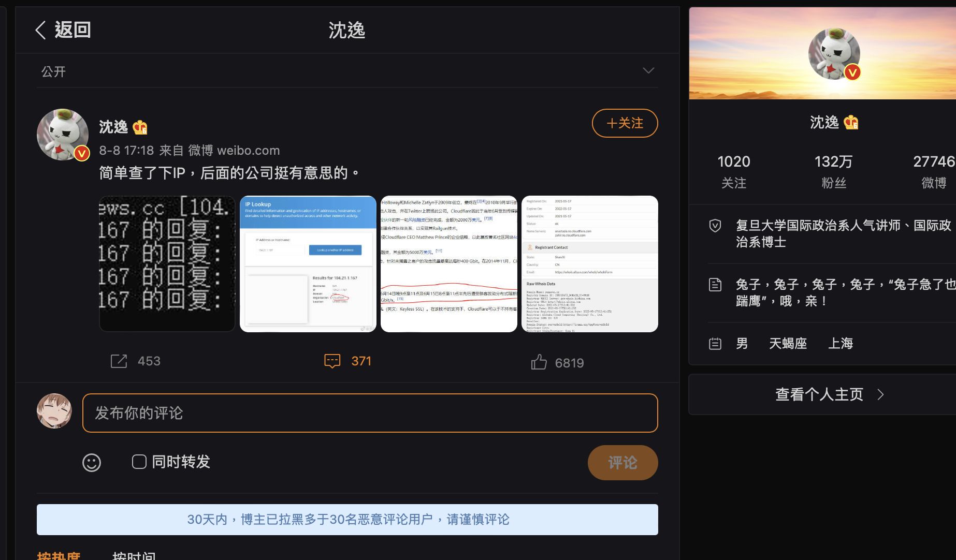Open the emoji picker smiley icon

[x=92, y=462]
